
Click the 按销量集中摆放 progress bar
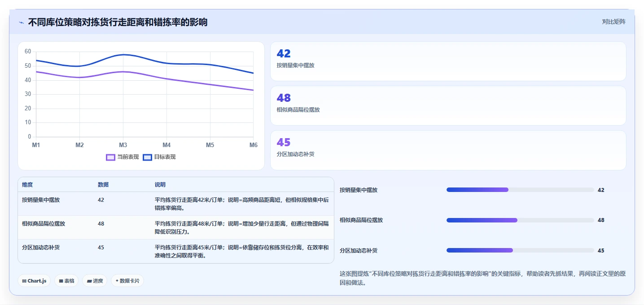[520, 190]
